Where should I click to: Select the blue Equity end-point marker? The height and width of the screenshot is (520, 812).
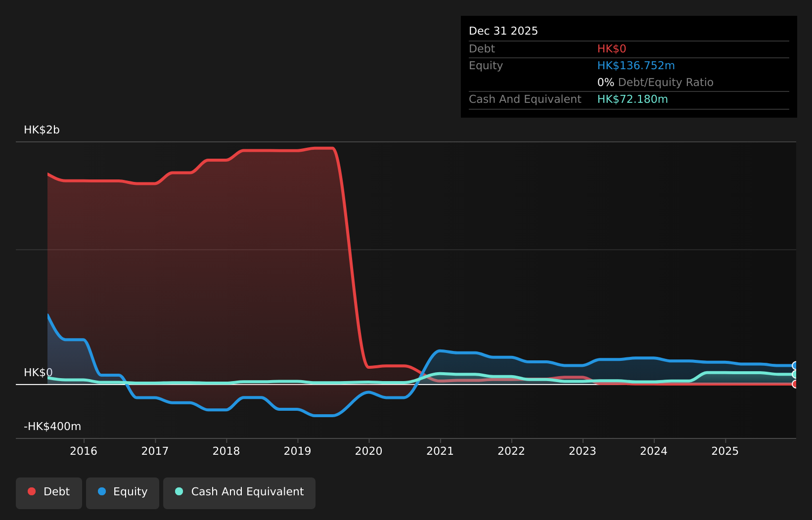tap(795, 366)
